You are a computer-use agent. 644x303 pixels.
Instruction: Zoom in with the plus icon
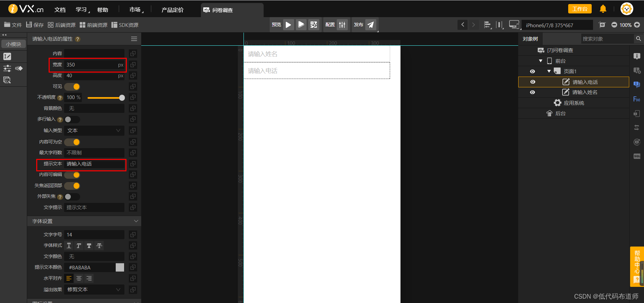[x=637, y=25]
